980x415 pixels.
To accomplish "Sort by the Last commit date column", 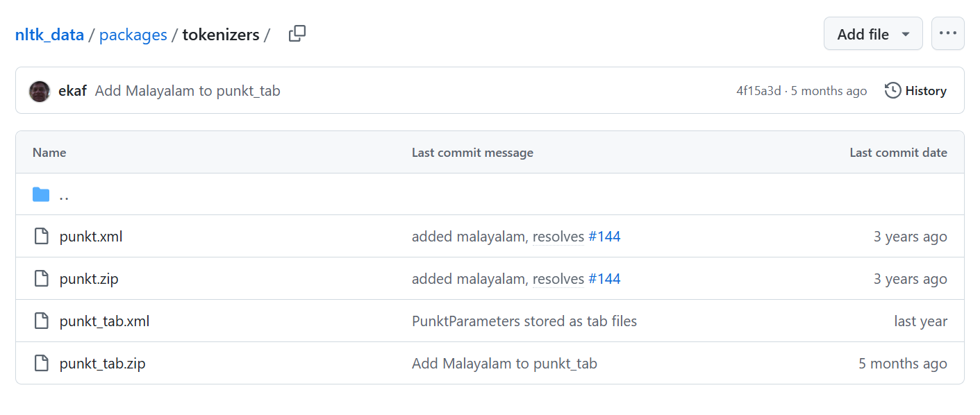I will (x=898, y=152).
